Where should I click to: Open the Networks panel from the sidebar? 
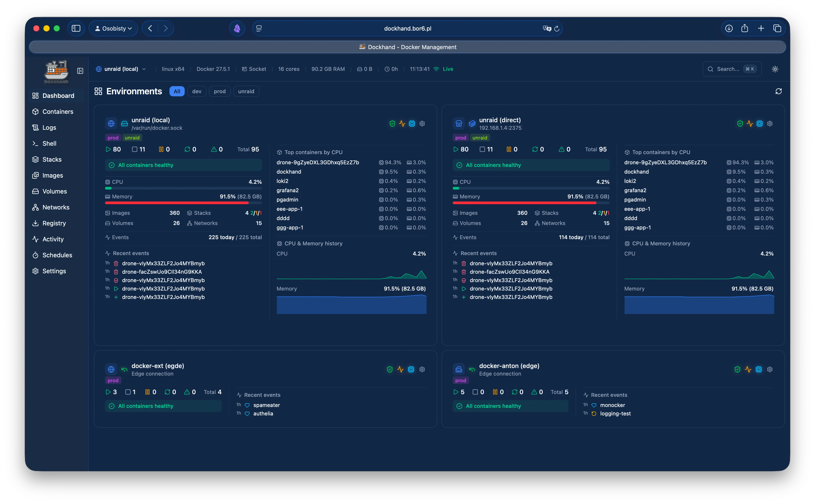(x=56, y=207)
